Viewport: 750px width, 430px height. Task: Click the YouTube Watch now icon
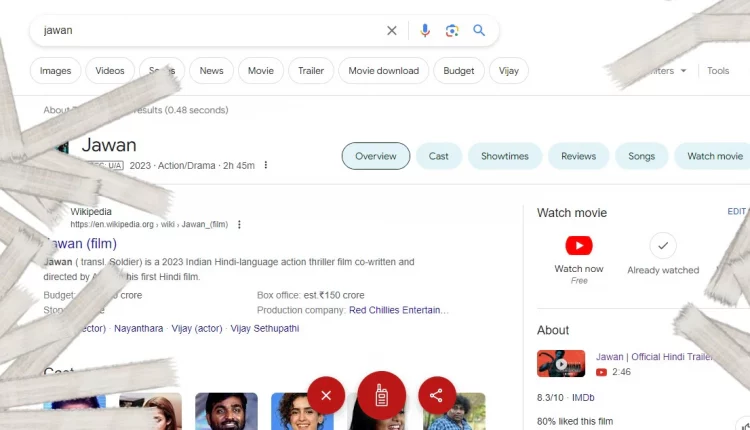[579, 245]
